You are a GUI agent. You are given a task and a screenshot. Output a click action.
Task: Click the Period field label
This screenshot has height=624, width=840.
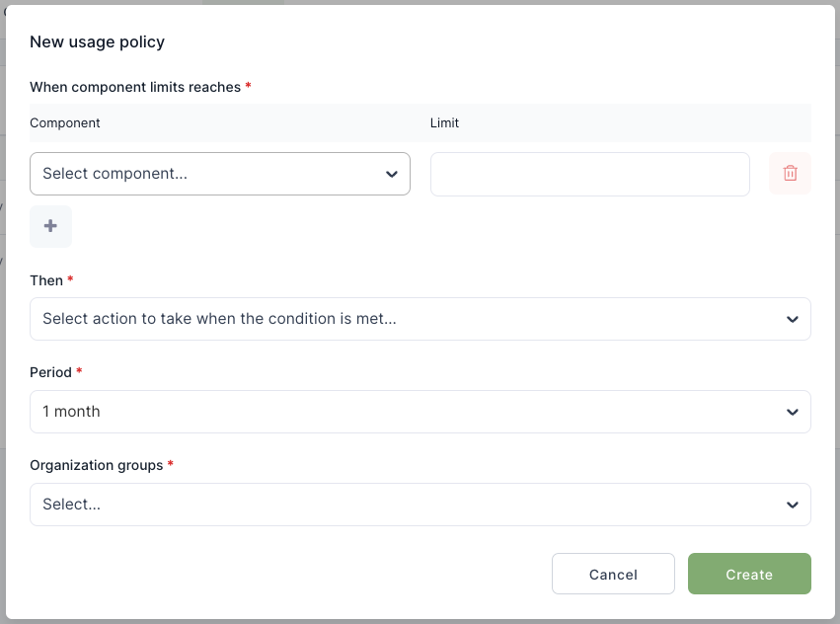point(50,372)
